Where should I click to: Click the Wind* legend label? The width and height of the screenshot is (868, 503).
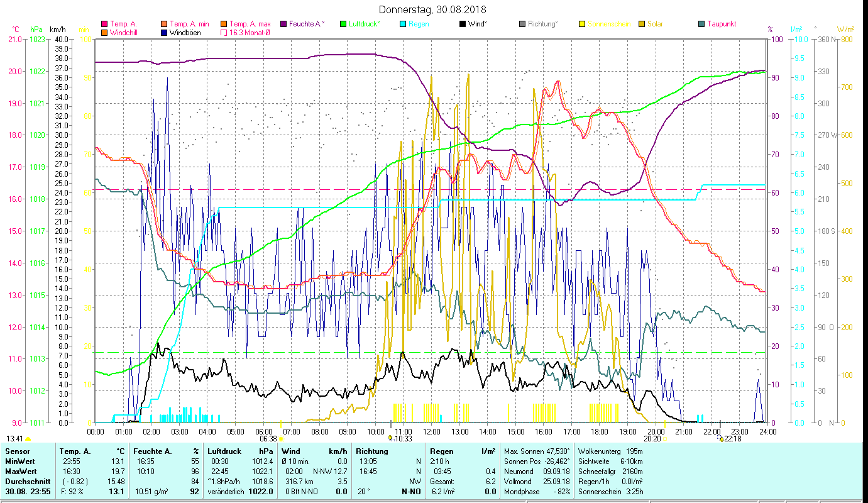[x=478, y=24]
